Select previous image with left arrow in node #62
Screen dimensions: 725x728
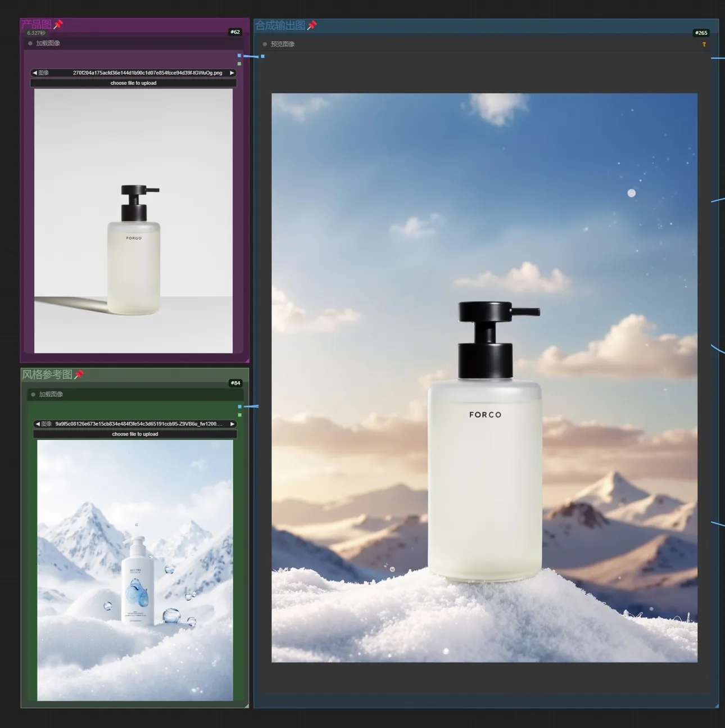(x=34, y=73)
